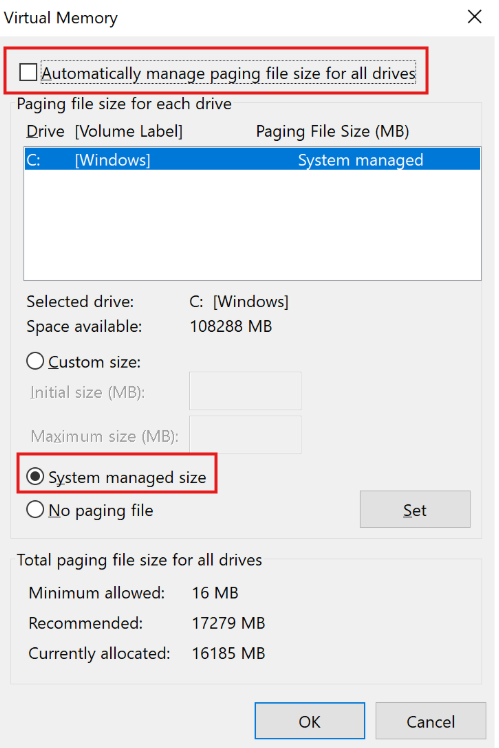Viewport: 499px width, 748px height.
Task: Dismiss the dialog using Cancel
Action: point(431,721)
